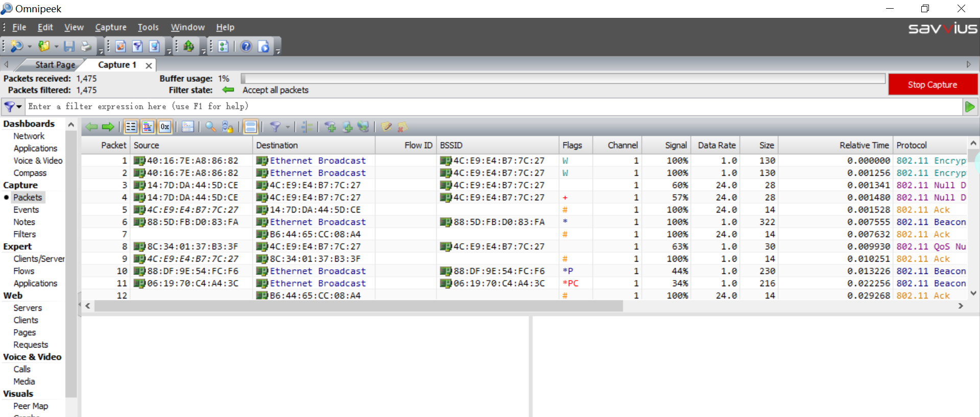
Task: Open the Name Table computer icon
Action: pos(154,47)
